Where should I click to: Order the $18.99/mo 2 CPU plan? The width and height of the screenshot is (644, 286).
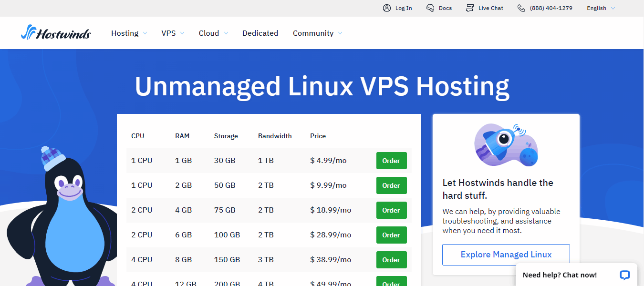tap(391, 210)
